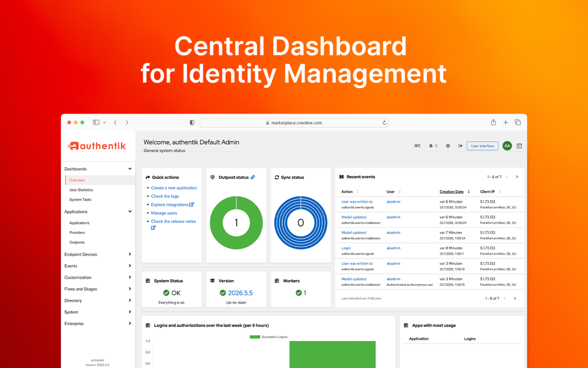
Task: Click the green Outpost status donut chart
Action: pos(236,223)
